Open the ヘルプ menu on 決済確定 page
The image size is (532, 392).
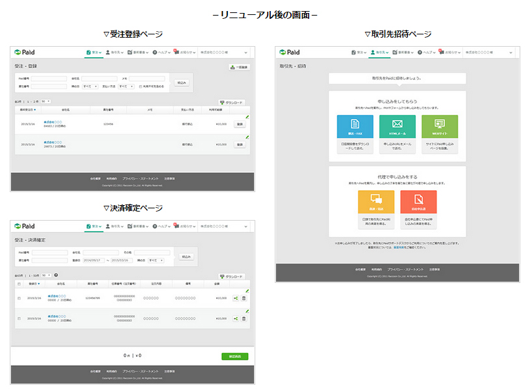tap(162, 227)
